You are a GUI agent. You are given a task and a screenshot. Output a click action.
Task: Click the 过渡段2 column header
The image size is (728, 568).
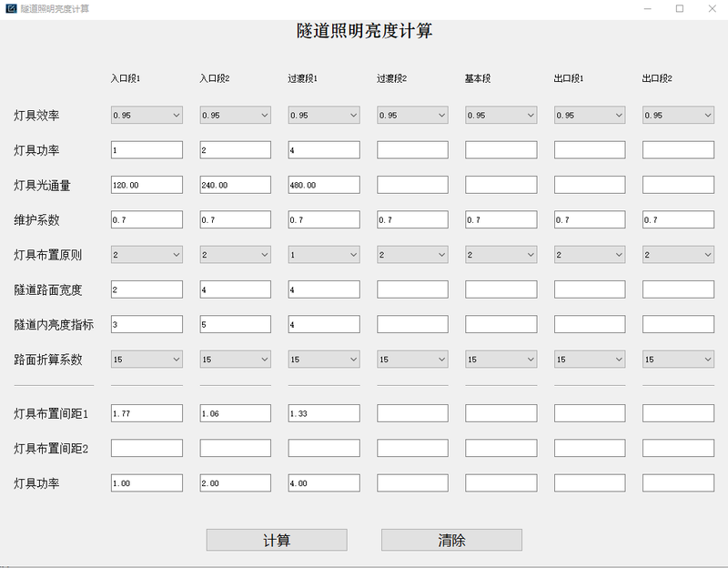coord(391,78)
